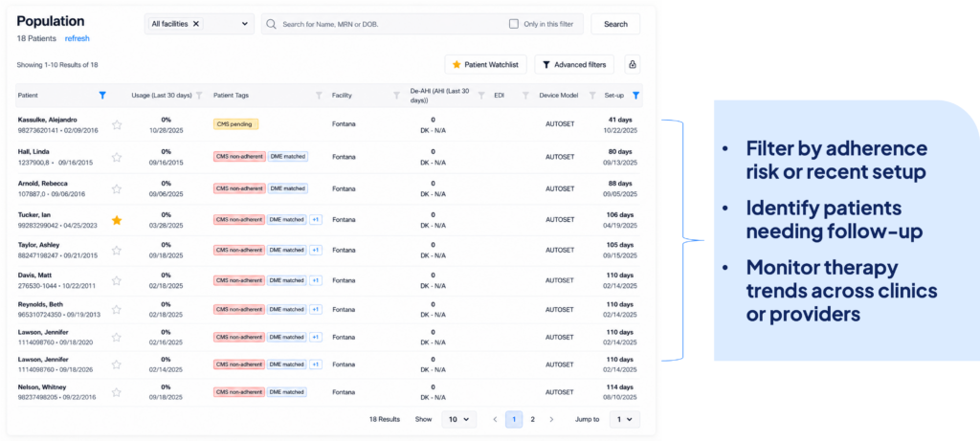
Task: Star Arnold, Rebecca for the watchlist
Action: coord(117,188)
